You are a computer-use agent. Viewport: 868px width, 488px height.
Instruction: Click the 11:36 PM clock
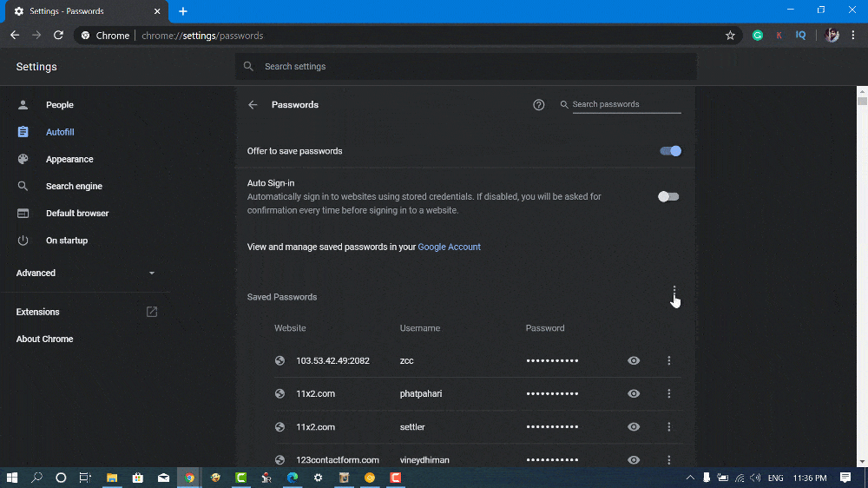(x=810, y=478)
